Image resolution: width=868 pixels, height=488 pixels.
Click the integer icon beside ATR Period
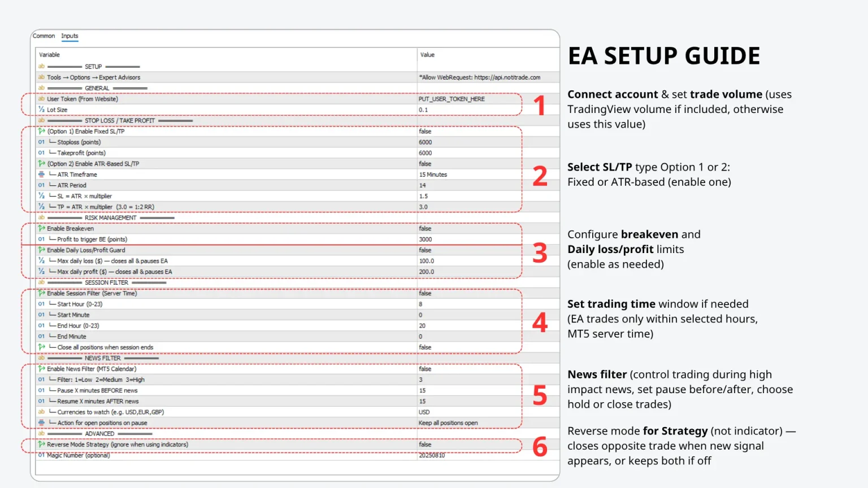pyautogui.click(x=41, y=185)
